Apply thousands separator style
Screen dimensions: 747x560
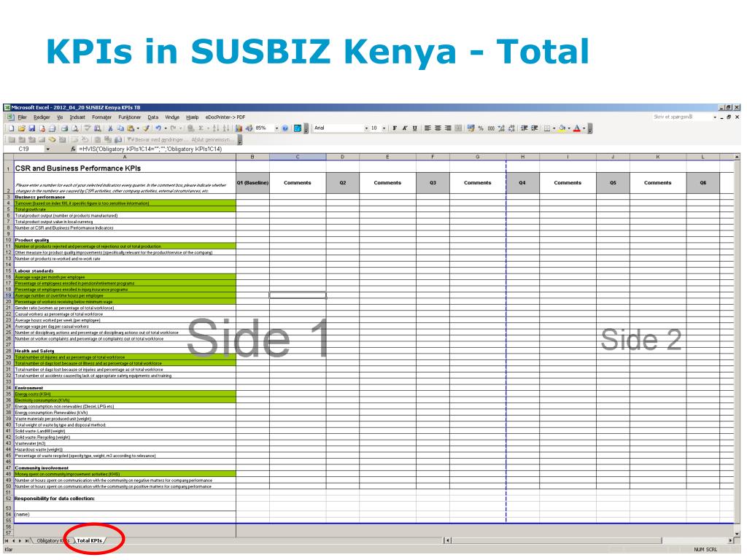click(x=491, y=128)
